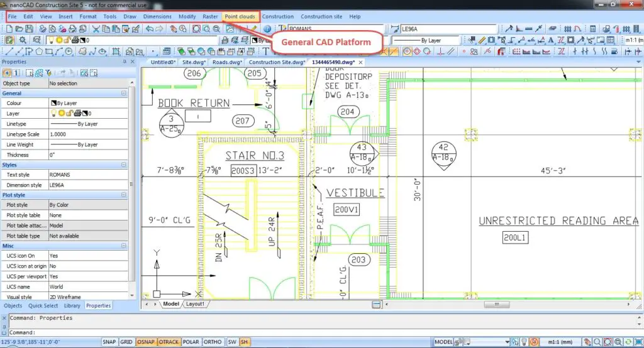Screen dimensions: 644x348
Task: Close the Properties panel
Action: (x=132, y=62)
